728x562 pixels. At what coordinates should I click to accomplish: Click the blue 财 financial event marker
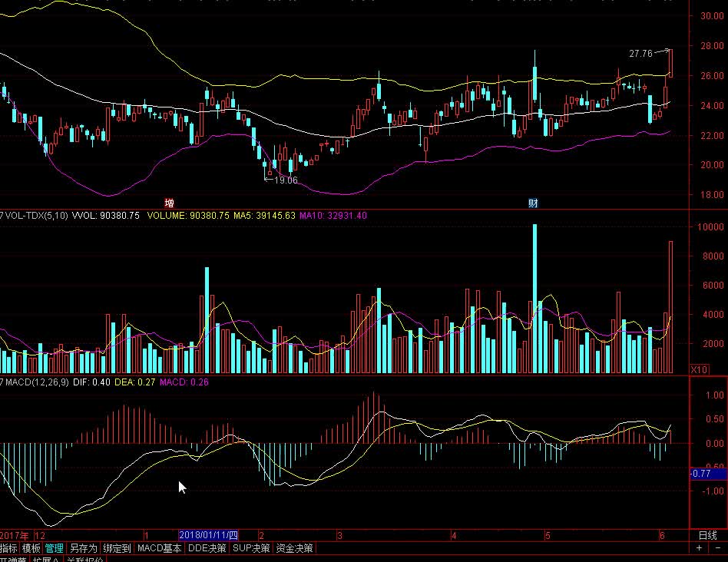tap(533, 203)
